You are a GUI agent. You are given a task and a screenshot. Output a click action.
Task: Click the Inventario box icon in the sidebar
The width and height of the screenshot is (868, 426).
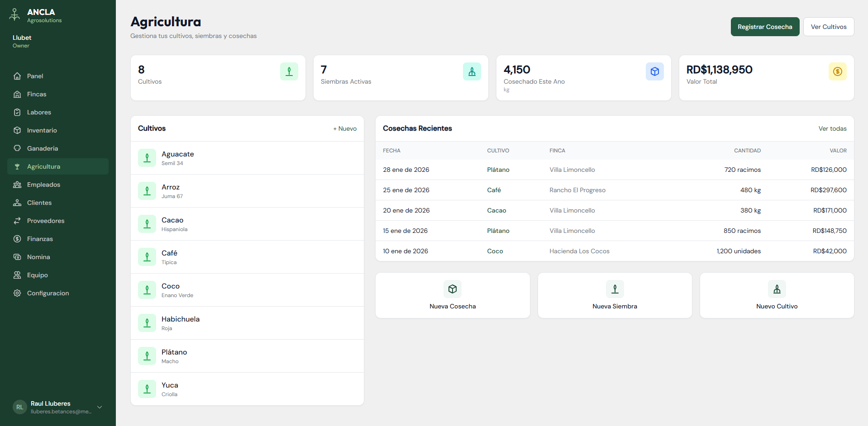tap(17, 130)
